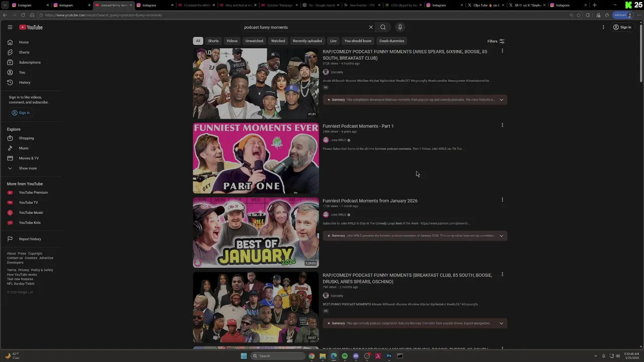Open a new browser tab

[595, 5]
